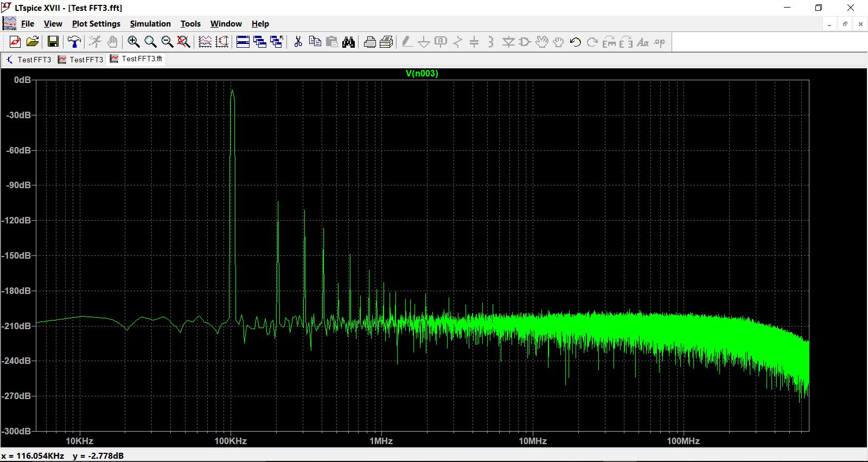The height and width of the screenshot is (462, 868).
Task: Cascade windows using the cascade icon
Action: (260, 42)
